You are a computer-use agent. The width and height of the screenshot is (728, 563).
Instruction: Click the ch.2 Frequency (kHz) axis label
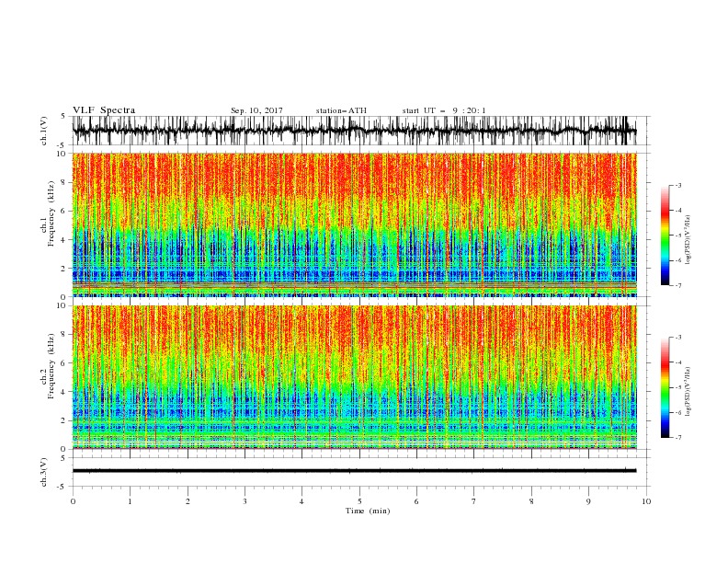pos(48,365)
